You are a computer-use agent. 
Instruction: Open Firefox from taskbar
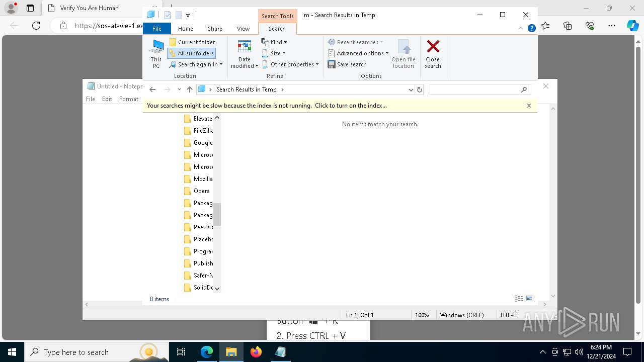click(256, 352)
